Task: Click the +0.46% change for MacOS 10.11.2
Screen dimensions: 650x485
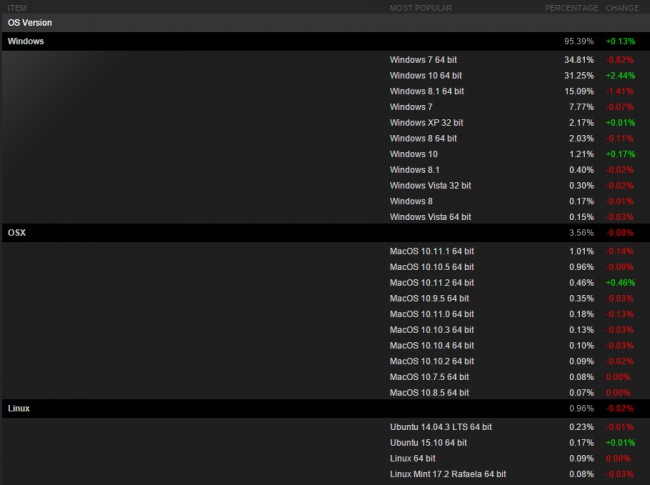Action: [620, 283]
